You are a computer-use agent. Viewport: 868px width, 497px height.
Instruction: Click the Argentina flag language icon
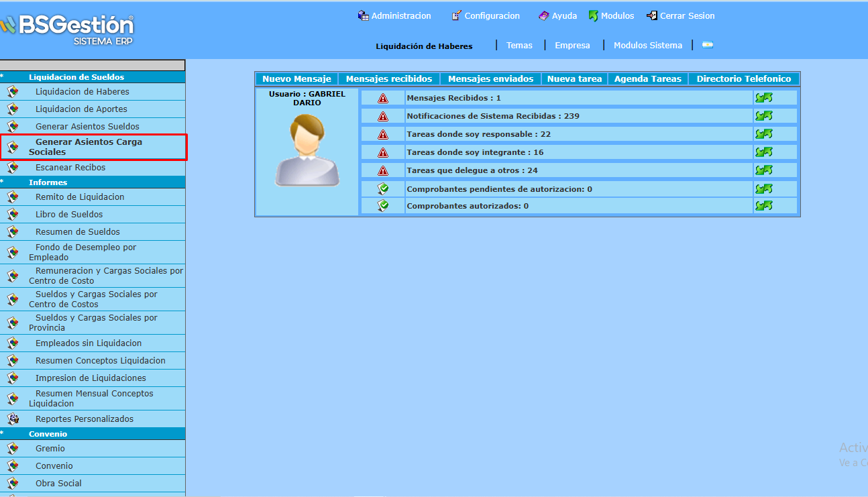(708, 45)
